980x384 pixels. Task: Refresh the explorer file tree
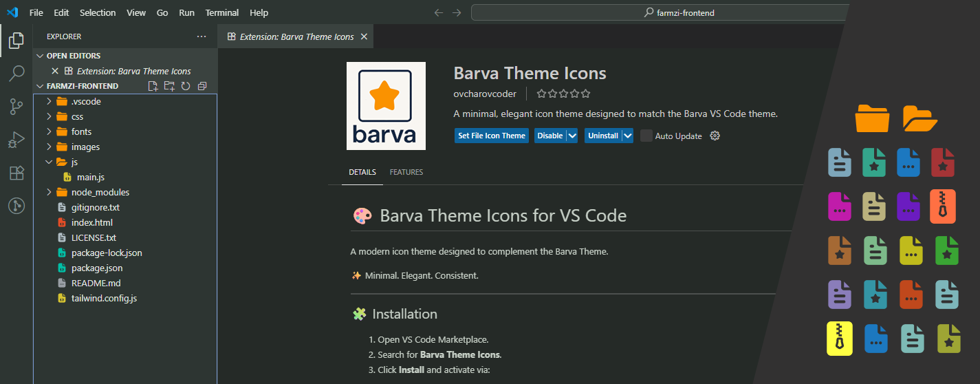pos(186,86)
